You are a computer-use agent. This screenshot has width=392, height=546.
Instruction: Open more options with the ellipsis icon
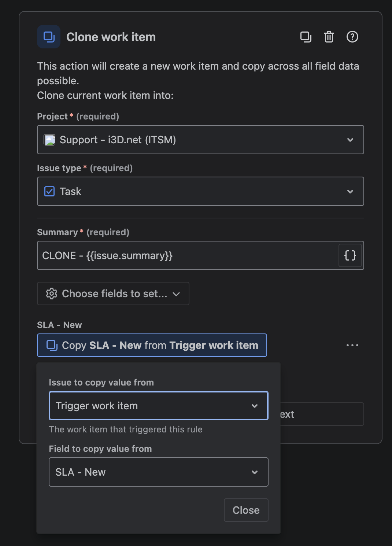352,345
